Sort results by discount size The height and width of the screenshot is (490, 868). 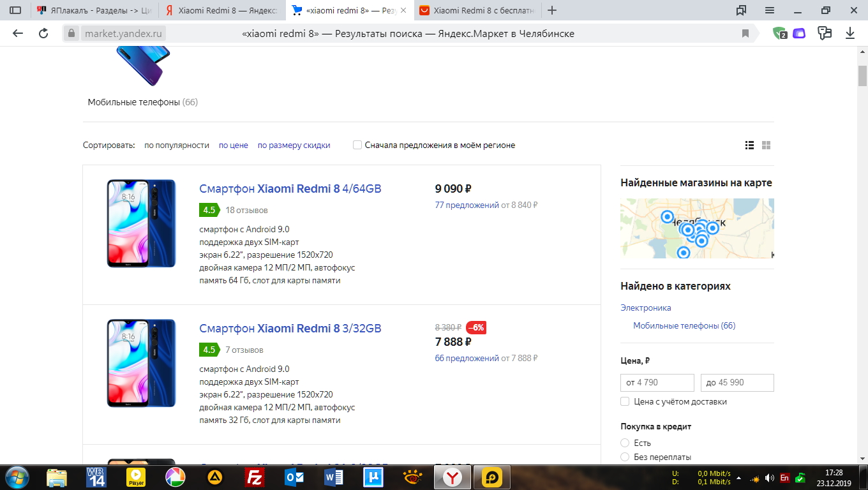[294, 145]
